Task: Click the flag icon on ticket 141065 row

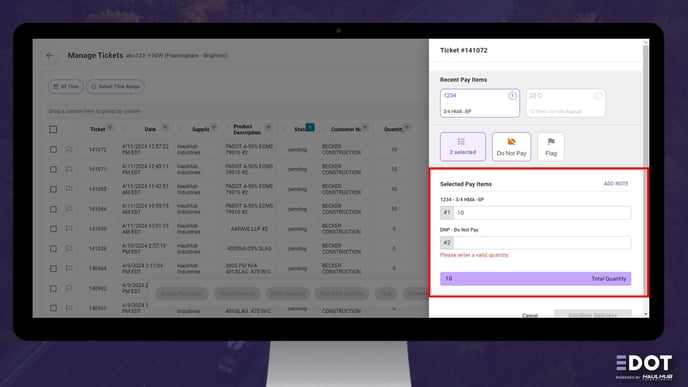Action: tap(69, 189)
